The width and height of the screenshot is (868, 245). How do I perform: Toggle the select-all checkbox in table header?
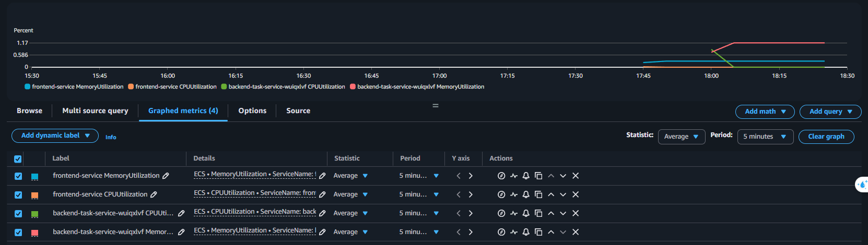18,158
